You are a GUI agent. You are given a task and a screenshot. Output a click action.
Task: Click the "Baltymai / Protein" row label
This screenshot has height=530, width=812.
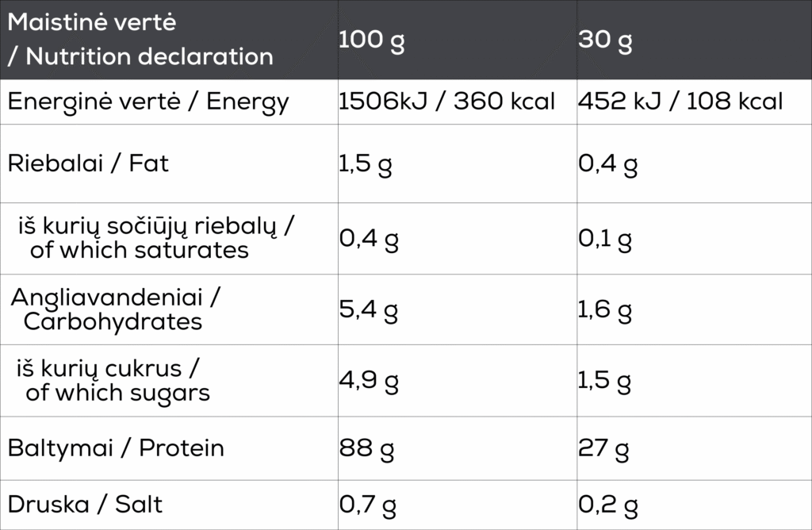(x=116, y=448)
